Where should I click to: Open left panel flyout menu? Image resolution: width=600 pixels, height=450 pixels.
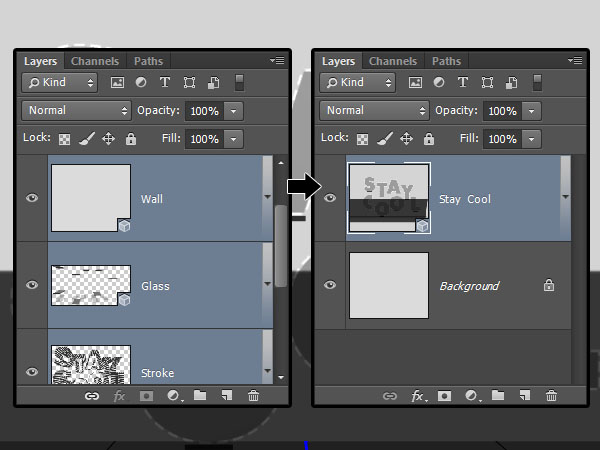click(x=277, y=60)
